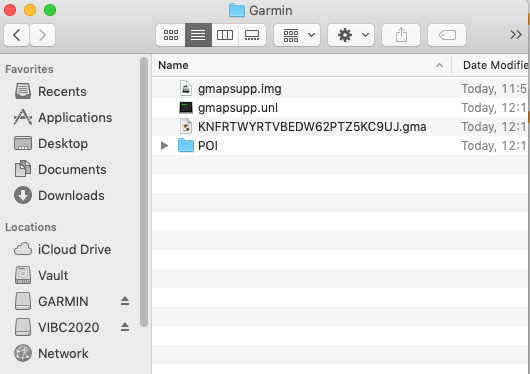Switch to icon view

tap(171, 35)
